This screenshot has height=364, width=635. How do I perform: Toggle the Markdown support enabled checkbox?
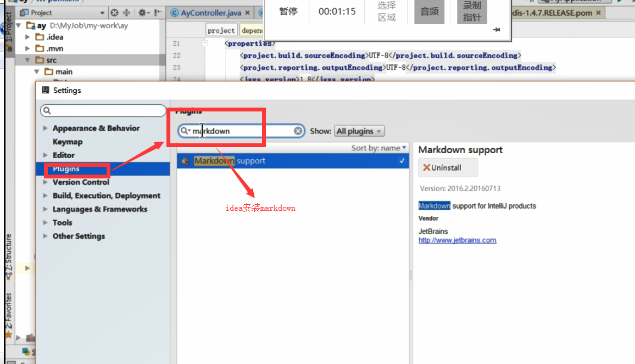tap(402, 161)
